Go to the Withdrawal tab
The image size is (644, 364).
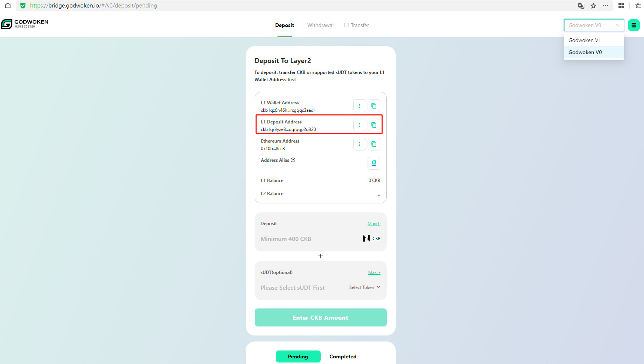point(320,25)
